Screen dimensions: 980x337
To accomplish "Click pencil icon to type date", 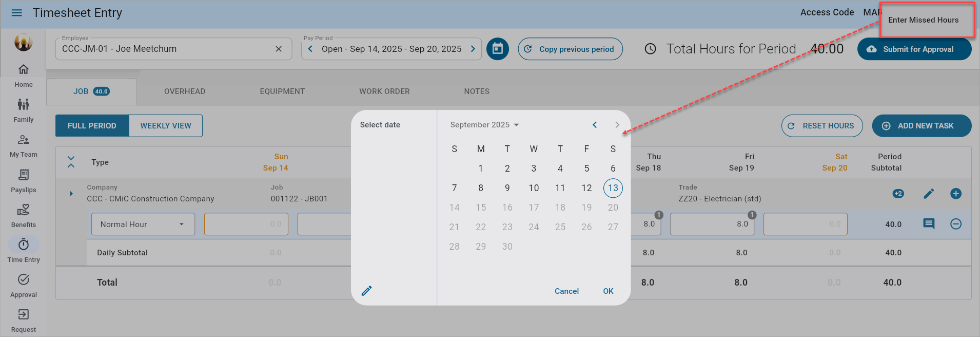I will [367, 291].
